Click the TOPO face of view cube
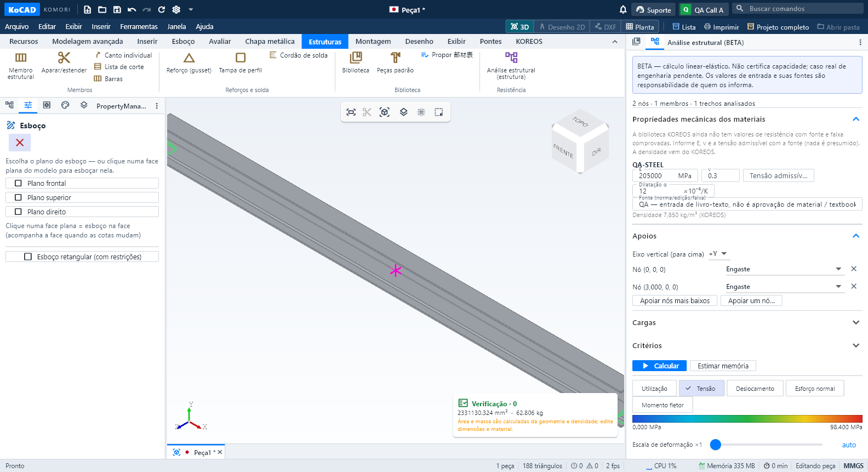This screenshot has height=472, width=868. click(580, 122)
